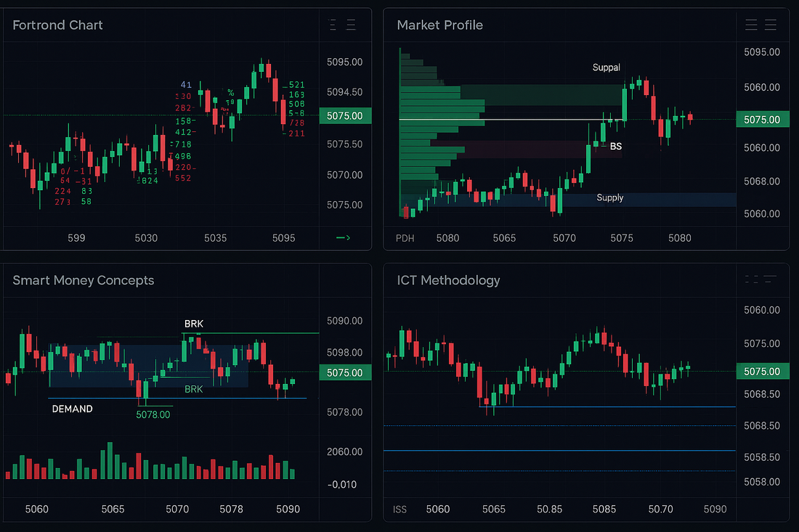Screen dimensions: 799x532
Task: Open the rightmost Market Profile header menu icon
Action: coord(771,25)
